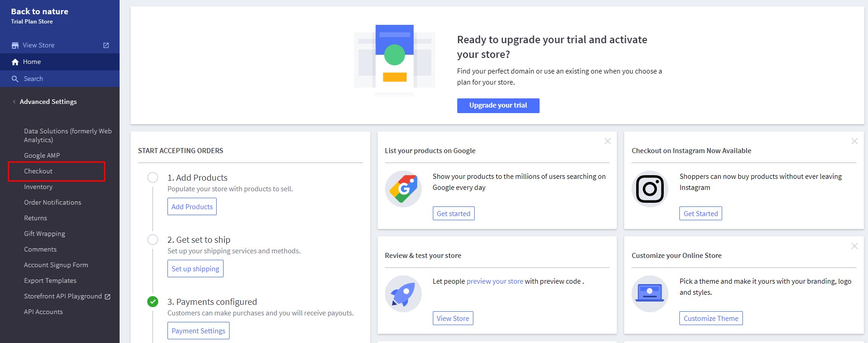Click the Get set to ship step circle
Image resolution: width=868 pixels, height=343 pixels.
pyautogui.click(x=153, y=240)
